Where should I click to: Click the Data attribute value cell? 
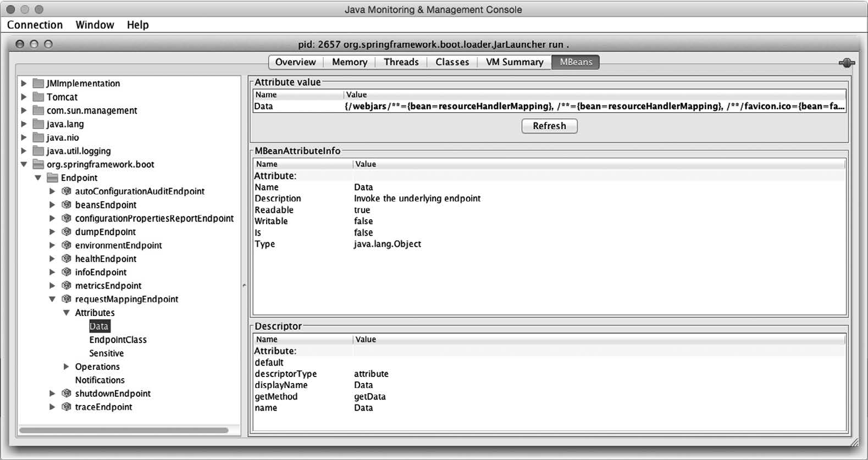(x=594, y=107)
